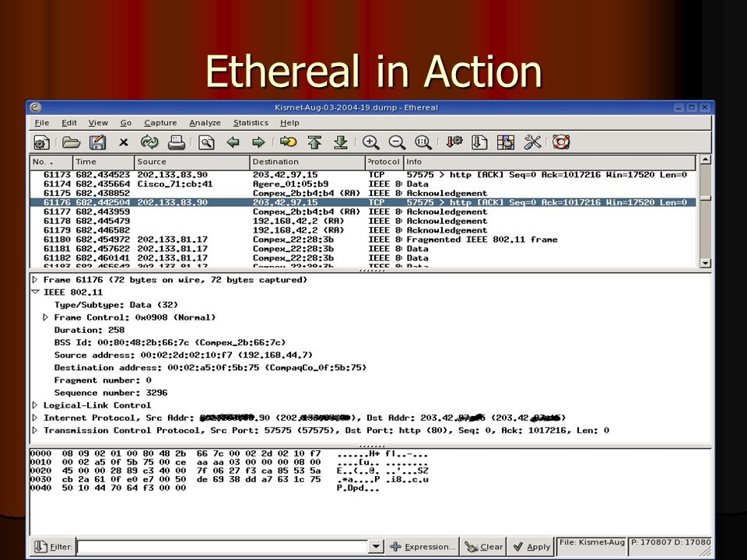Select packet 61175 row
This screenshot has width=747, height=560.
(x=363, y=194)
